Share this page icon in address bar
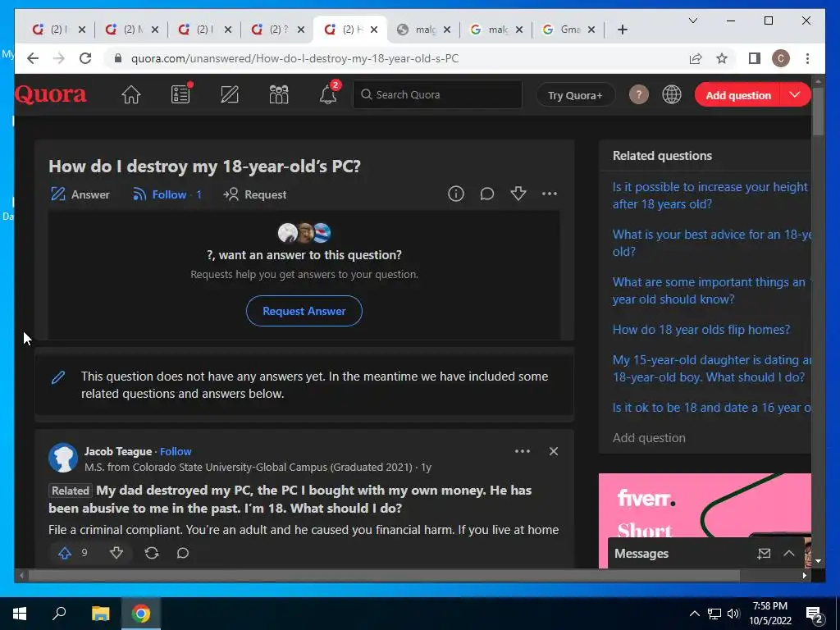840x630 pixels. [x=696, y=58]
